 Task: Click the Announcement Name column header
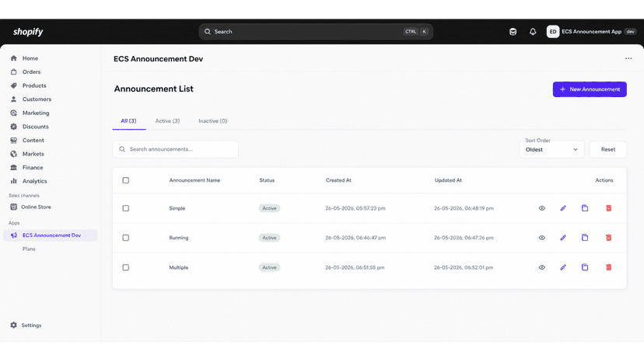pyautogui.click(x=194, y=180)
